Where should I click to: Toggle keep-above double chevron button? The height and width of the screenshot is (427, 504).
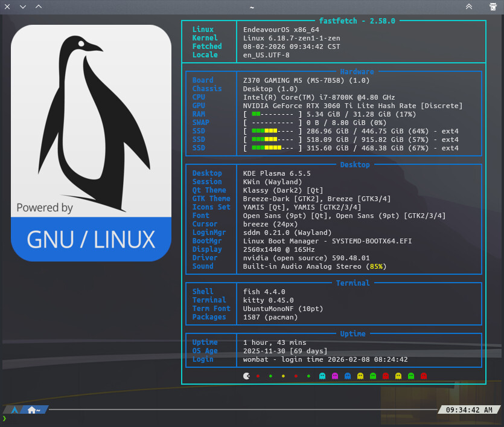point(469,7)
